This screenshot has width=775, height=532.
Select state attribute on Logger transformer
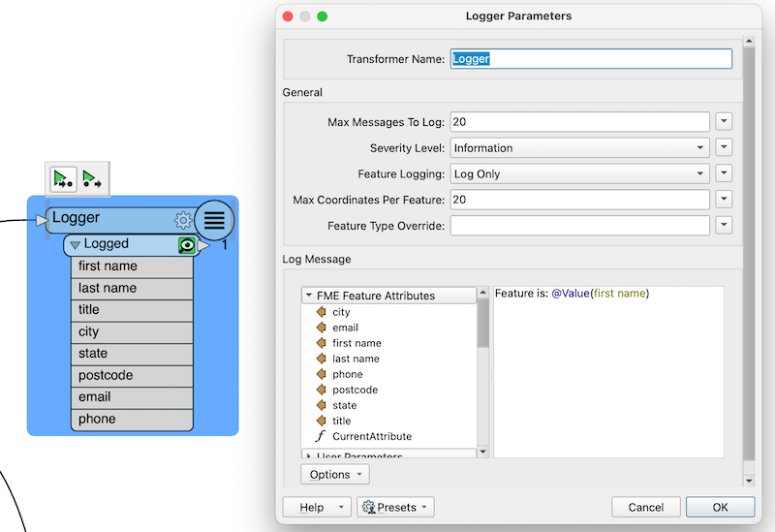[132, 354]
